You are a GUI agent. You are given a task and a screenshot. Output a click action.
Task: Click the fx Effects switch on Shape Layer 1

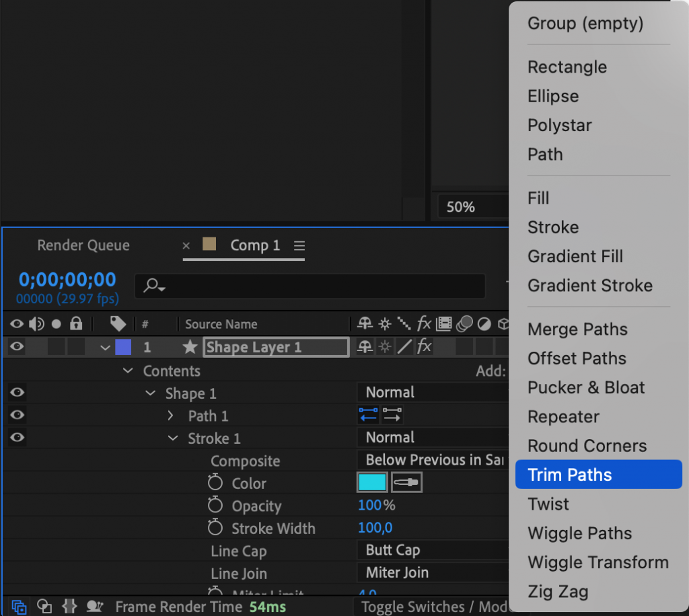(425, 347)
